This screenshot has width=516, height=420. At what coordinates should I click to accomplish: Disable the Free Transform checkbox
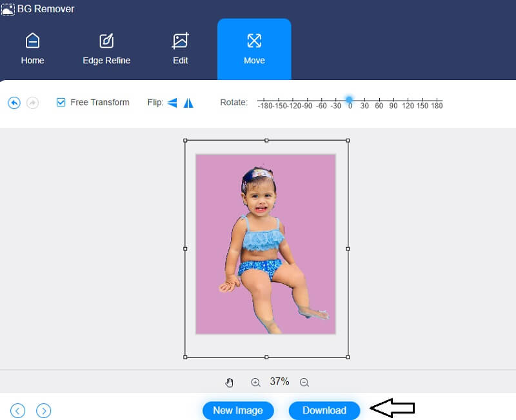pyautogui.click(x=60, y=102)
